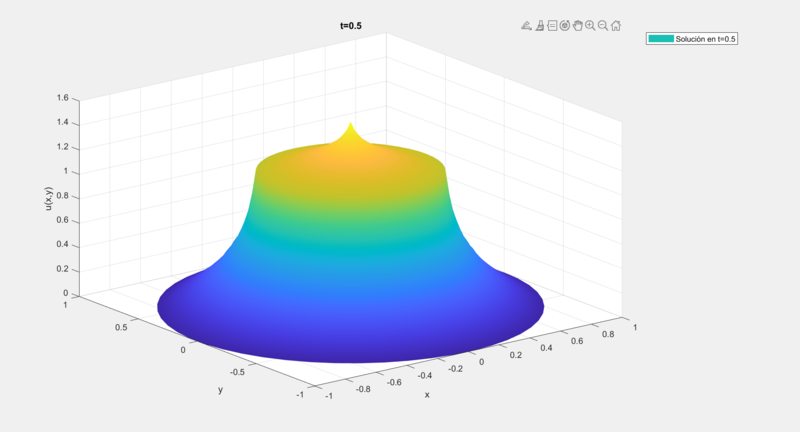Screen dimensions: 800x432
Task: Select the Pan hand tool
Action: (578, 26)
